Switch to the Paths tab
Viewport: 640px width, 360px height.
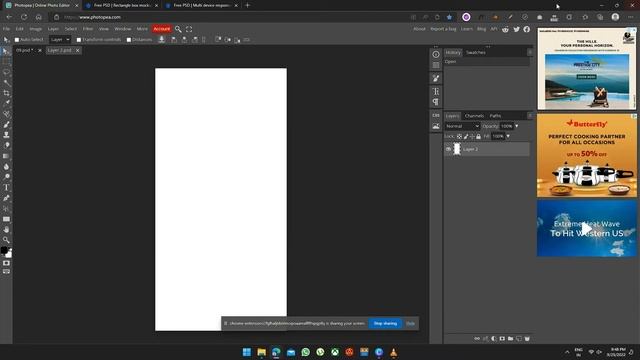495,116
